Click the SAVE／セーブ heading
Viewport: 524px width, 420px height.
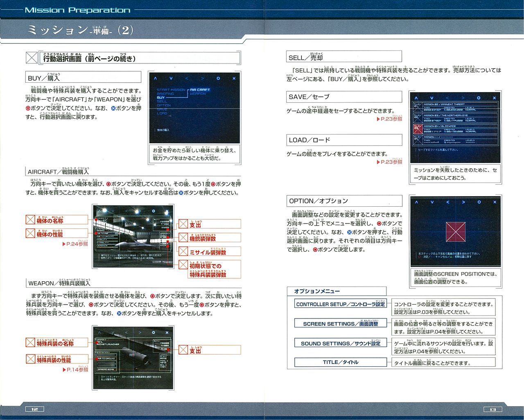344,97
